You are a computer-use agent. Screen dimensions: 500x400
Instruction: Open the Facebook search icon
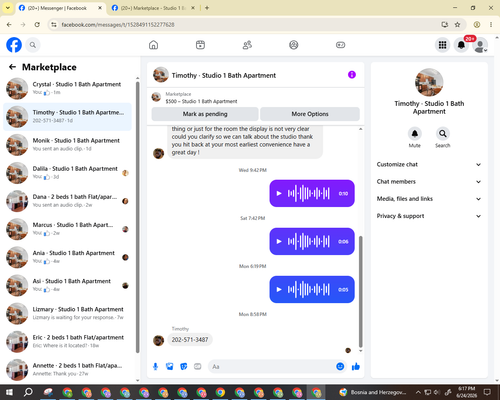click(33, 45)
